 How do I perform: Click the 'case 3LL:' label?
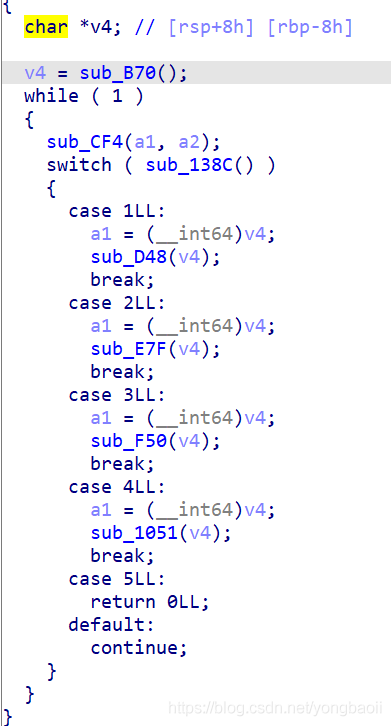(117, 395)
